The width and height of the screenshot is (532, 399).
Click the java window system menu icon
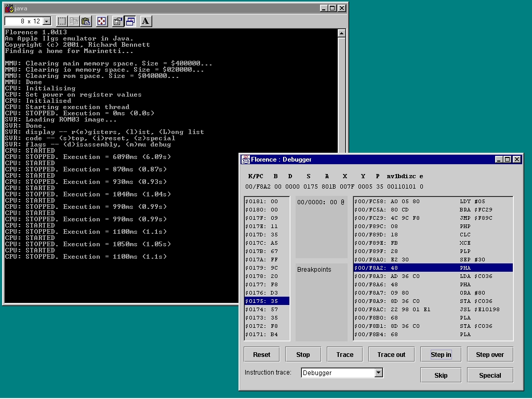pos(9,8)
